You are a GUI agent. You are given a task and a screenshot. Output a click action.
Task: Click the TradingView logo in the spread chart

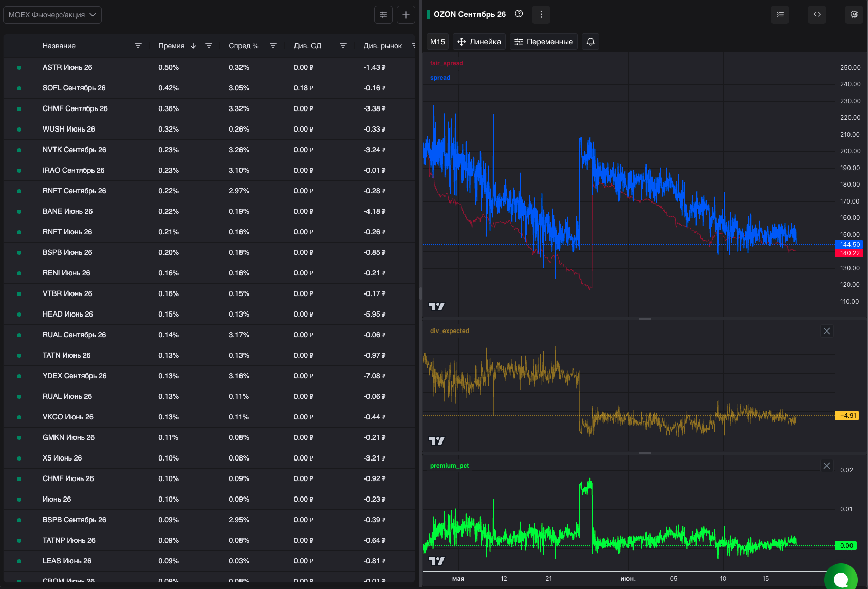click(437, 307)
